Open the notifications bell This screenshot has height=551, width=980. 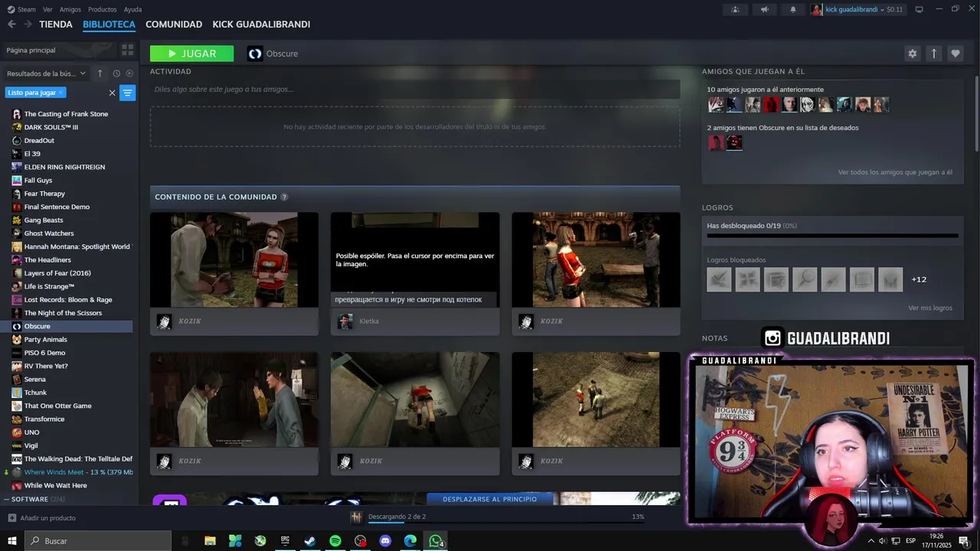tap(793, 9)
